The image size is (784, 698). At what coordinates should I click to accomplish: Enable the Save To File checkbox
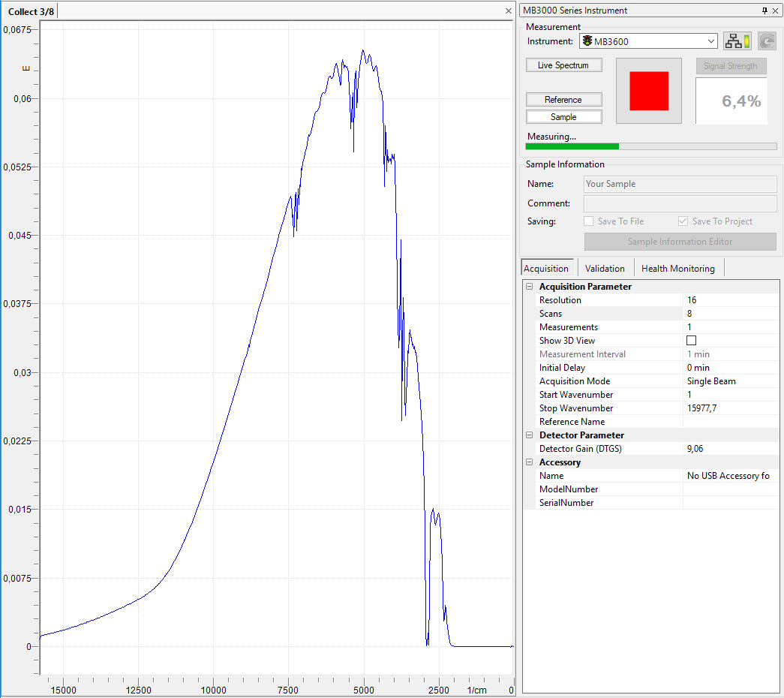point(589,221)
